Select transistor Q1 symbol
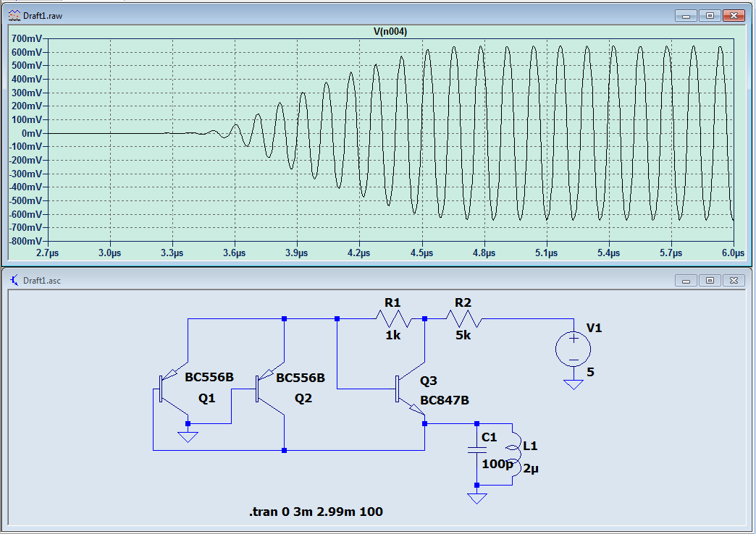Image resolution: width=756 pixels, height=534 pixels. tap(174, 389)
